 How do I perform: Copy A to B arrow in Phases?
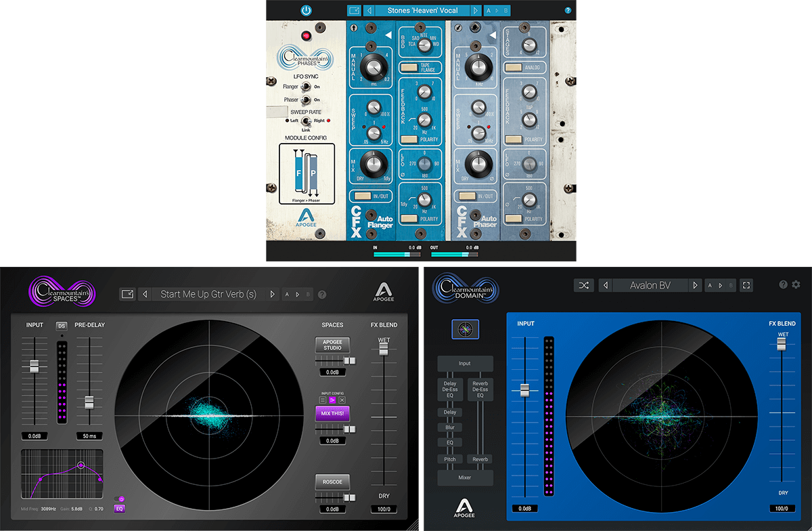click(x=497, y=10)
